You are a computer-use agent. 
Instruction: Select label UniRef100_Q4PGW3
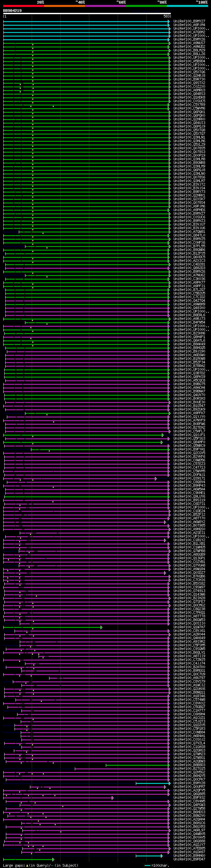190,805
